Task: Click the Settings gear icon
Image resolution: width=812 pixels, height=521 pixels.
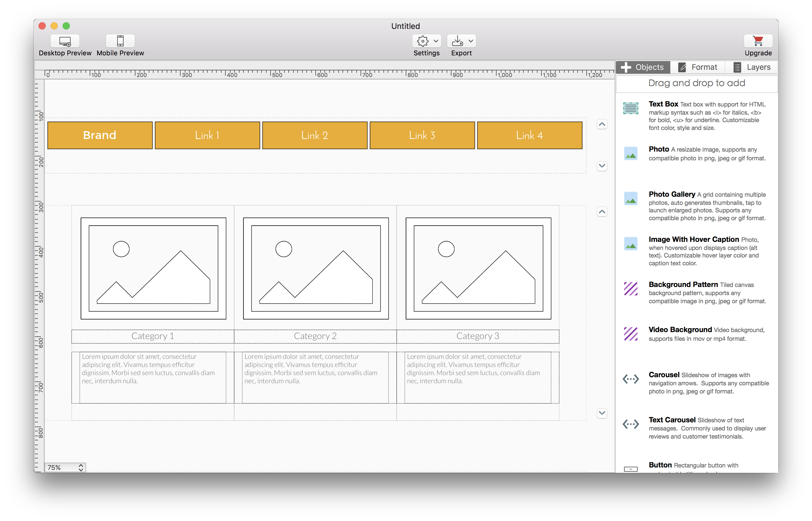Action: (x=423, y=41)
